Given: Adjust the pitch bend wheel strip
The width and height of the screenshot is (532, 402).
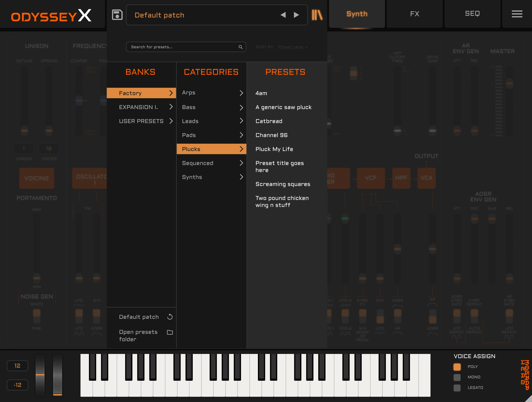Looking at the screenshot, I should pyautogui.click(x=40, y=375).
